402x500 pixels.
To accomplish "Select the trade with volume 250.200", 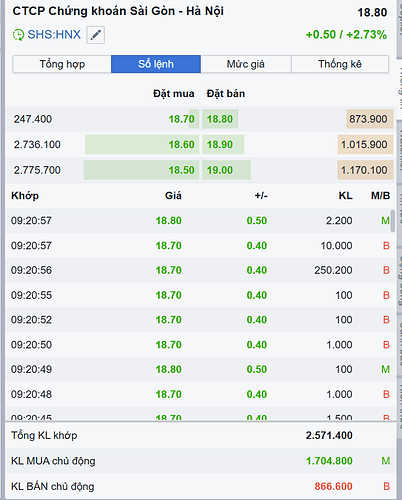I will pos(200,270).
